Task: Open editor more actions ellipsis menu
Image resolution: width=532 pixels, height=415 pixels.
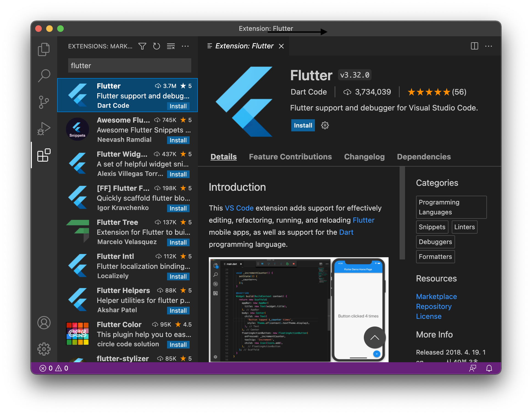Action: tap(489, 46)
